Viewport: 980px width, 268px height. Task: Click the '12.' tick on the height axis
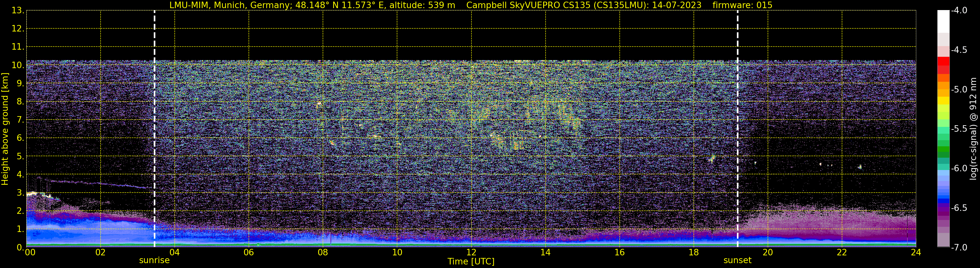[x=18, y=29]
